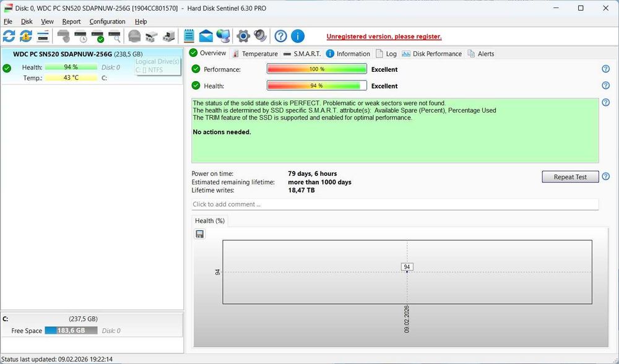Switch to the Disk Performance tab
619x364 pixels.
coord(432,54)
